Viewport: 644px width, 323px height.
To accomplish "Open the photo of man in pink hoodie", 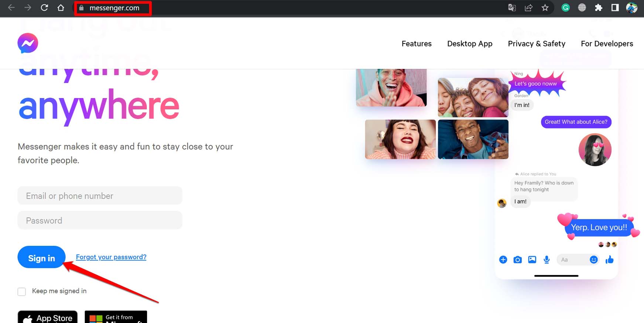I will point(391,87).
